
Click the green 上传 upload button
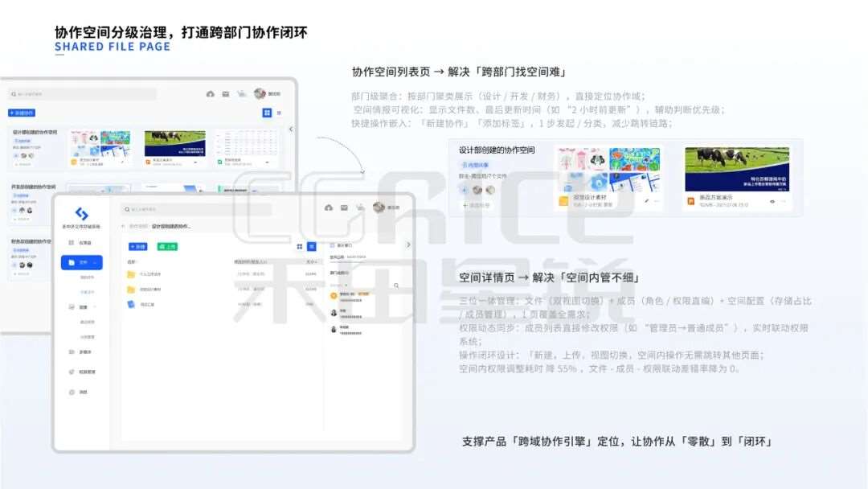168,246
